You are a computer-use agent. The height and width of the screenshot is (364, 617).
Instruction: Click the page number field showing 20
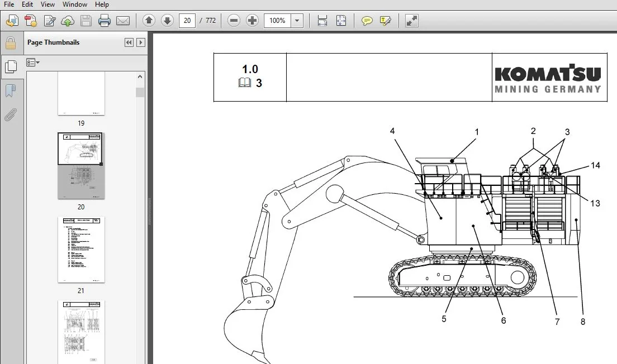click(x=187, y=21)
